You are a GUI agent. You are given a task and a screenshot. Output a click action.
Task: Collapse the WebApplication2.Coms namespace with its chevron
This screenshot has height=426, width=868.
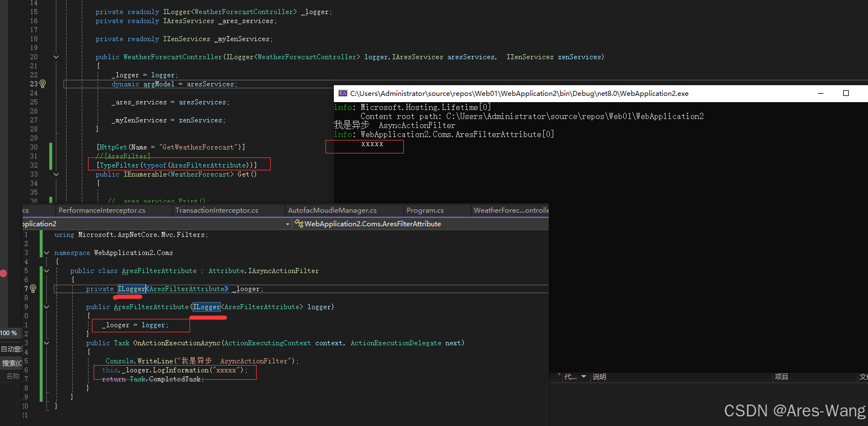click(x=46, y=253)
